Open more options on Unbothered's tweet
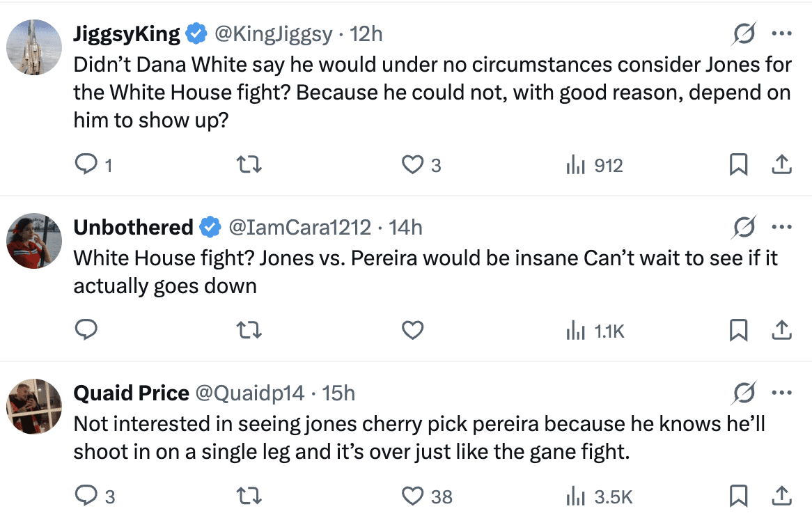 click(x=781, y=227)
